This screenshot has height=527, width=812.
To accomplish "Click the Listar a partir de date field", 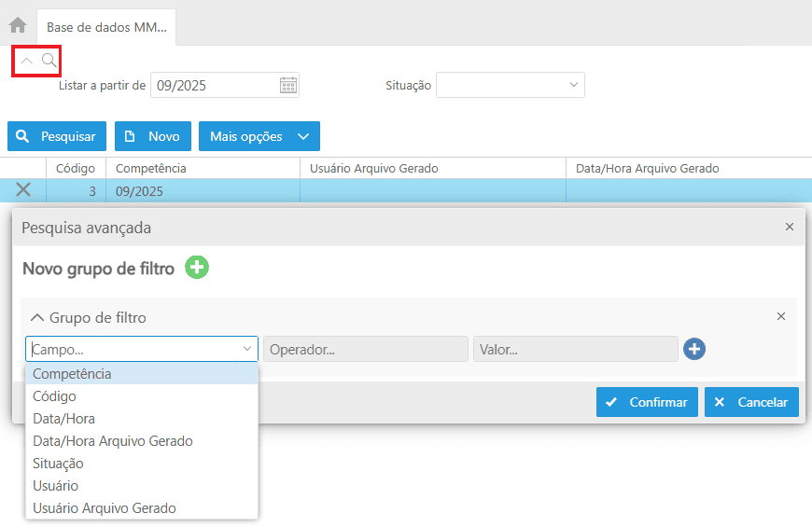I will 215,86.
